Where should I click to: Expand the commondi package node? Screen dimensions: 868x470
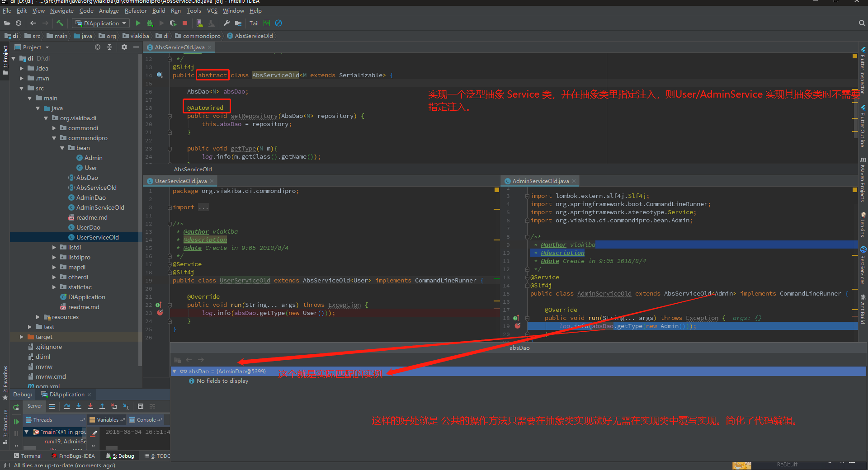point(54,128)
